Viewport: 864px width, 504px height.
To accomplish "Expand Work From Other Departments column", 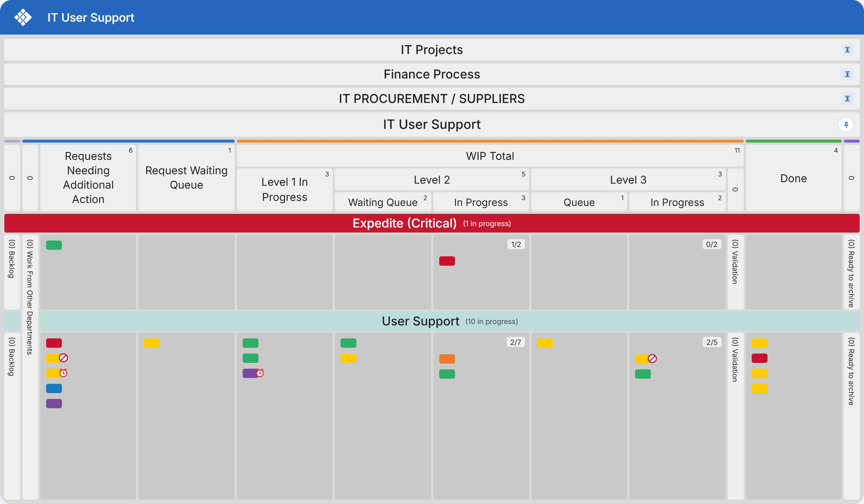I will pos(30,366).
